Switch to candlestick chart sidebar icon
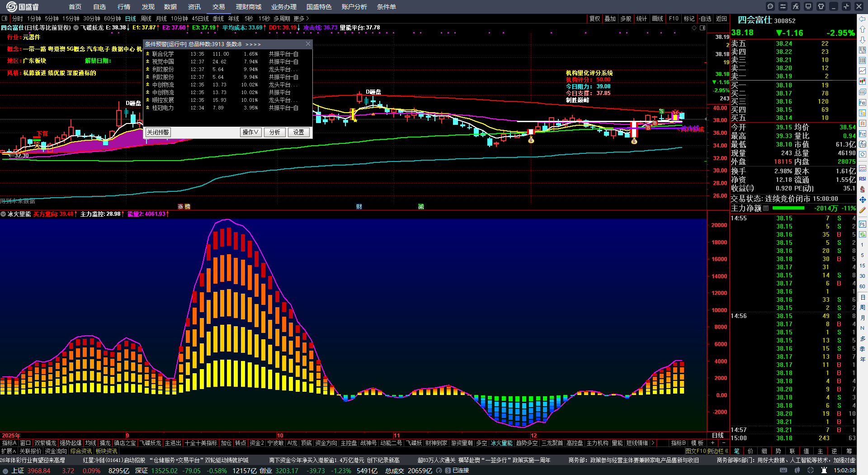 tap(863, 81)
